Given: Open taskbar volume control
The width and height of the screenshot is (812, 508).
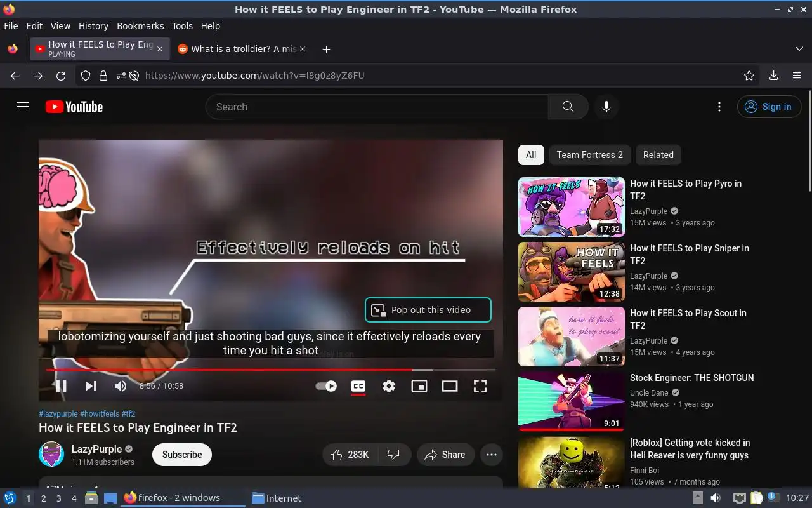Looking at the screenshot, I should click(715, 498).
